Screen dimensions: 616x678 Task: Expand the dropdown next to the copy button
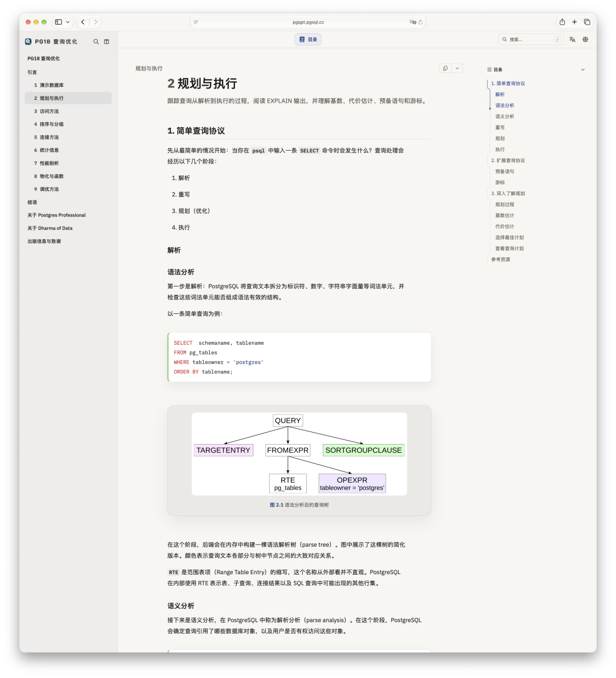tap(457, 68)
